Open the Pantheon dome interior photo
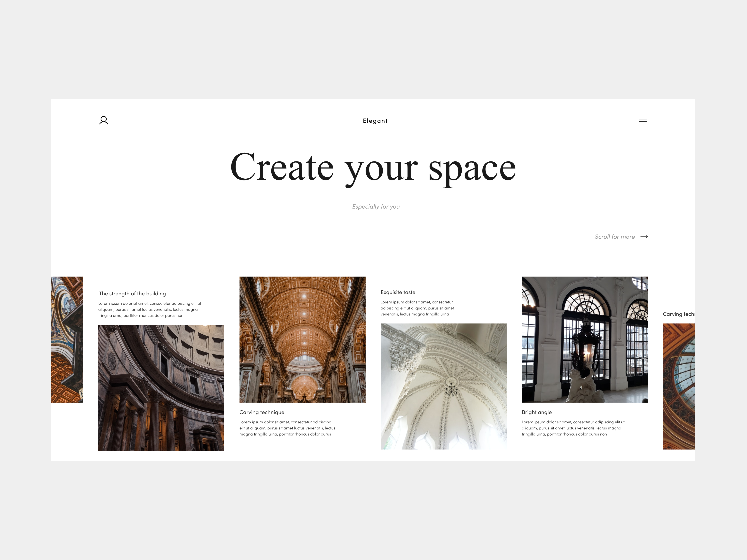Image resolution: width=747 pixels, height=560 pixels. [161, 387]
